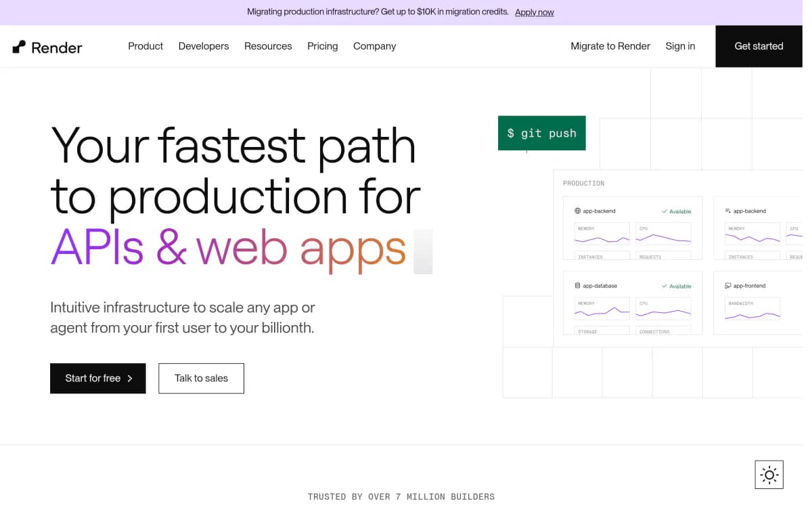The image size is (812, 508).
Task: Click the green $ git push badge
Action: coord(542,133)
